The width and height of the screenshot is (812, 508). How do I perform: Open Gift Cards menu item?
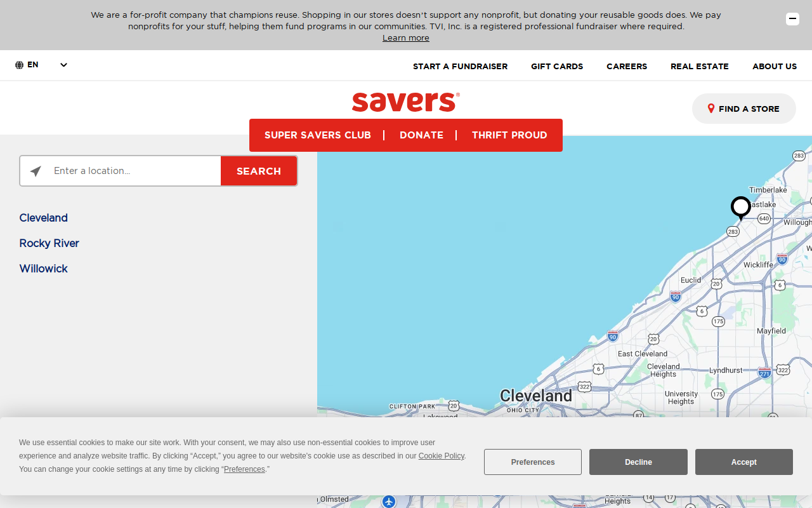pyautogui.click(x=557, y=66)
